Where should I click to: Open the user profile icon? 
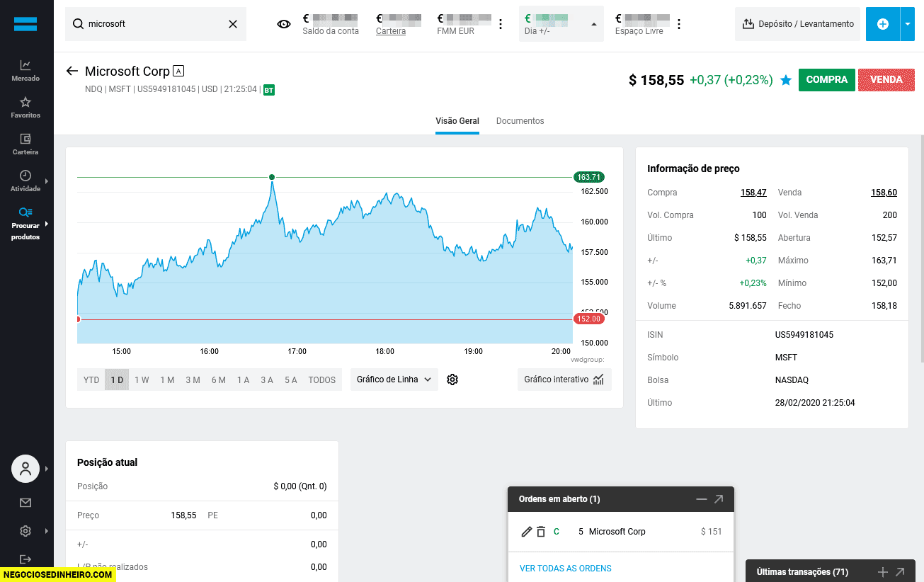pos(25,469)
